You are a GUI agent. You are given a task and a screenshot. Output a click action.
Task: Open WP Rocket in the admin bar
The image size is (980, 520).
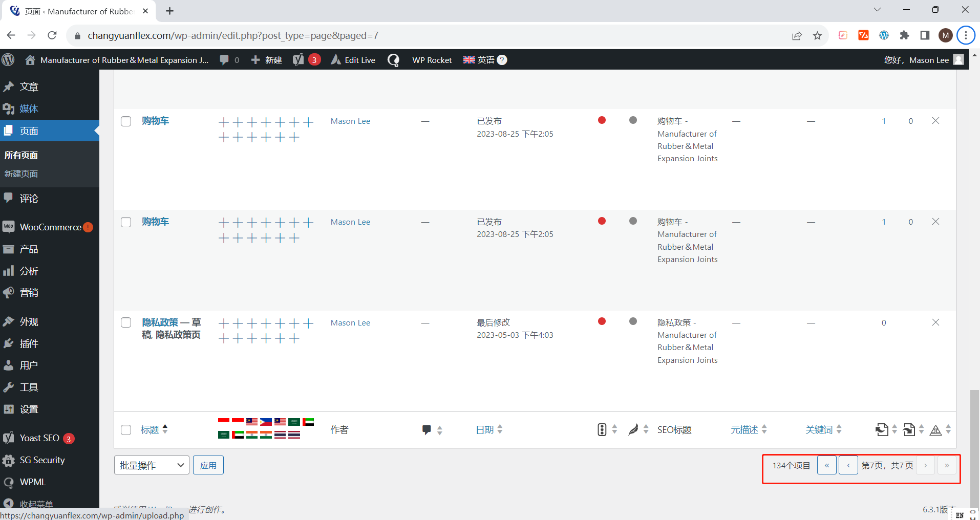[432, 60]
